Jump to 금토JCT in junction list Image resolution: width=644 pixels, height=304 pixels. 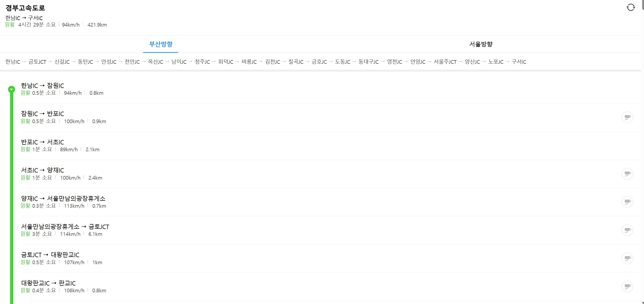37,62
